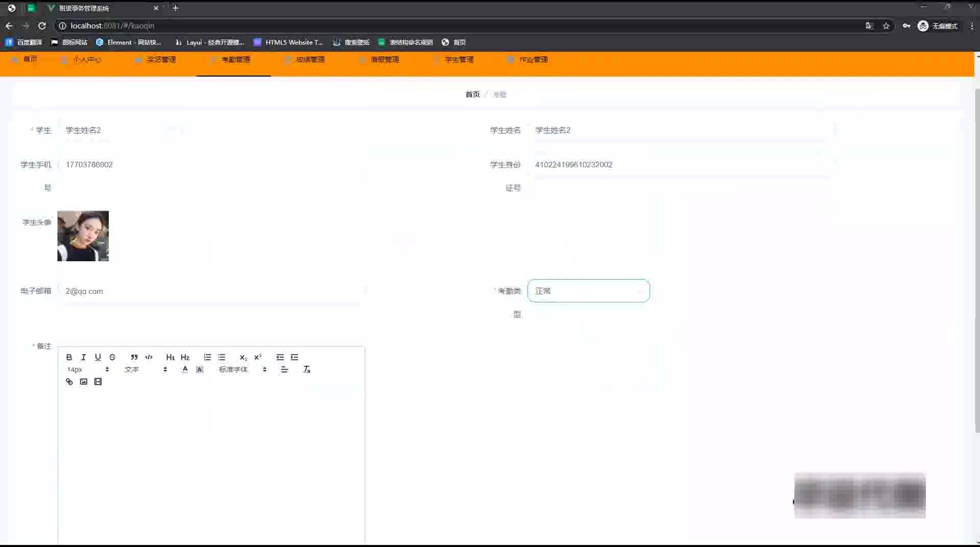Viewport: 980px width, 547px height.
Task: Click the browser address bar URL
Action: (112, 26)
